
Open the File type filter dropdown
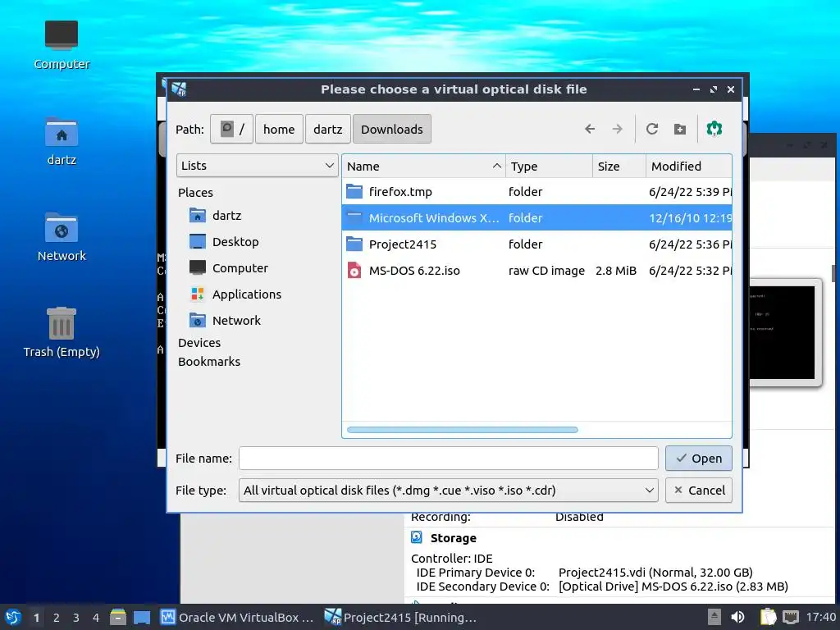449,491
